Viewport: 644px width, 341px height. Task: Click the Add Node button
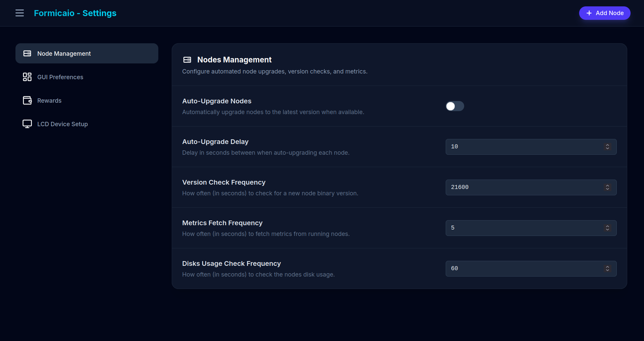tap(605, 13)
